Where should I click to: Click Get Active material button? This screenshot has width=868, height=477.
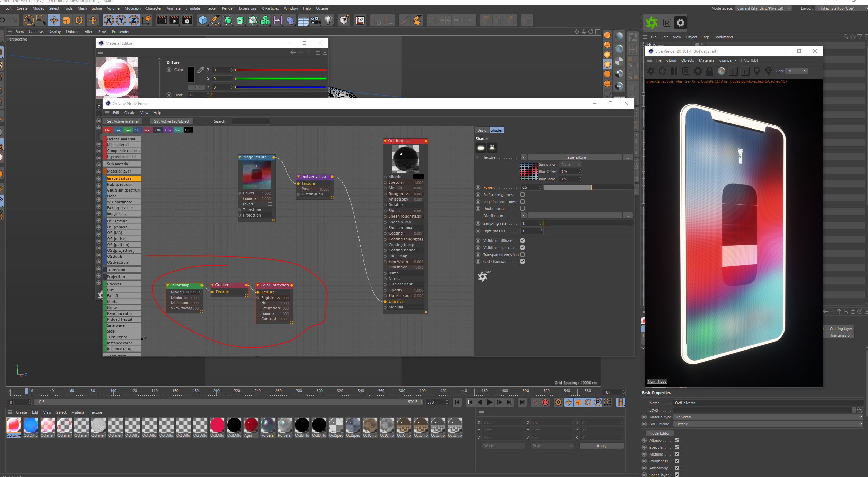tap(122, 121)
